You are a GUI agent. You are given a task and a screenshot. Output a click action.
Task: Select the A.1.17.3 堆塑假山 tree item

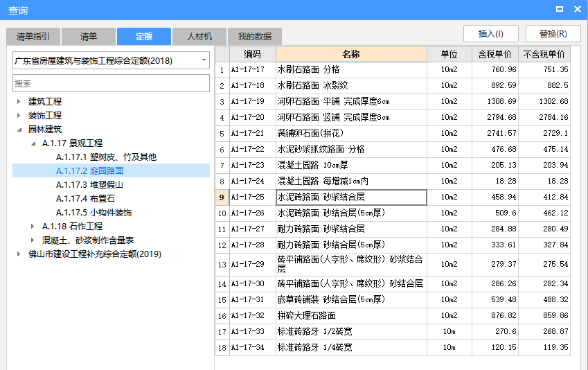[93, 185]
